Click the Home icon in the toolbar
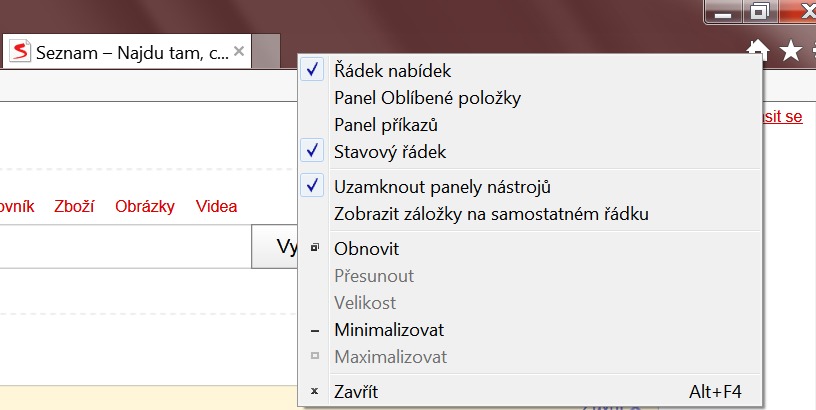The height and width of the screenshot is (410, 816). point(759,50)
